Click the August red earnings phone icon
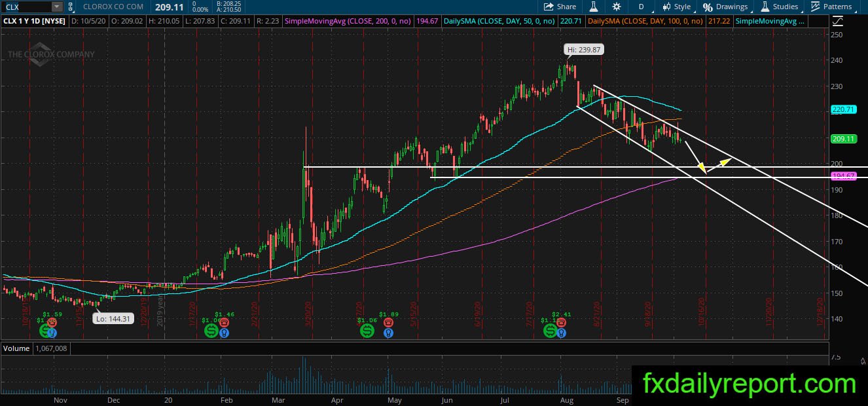Screen dimensions: 868x406 (562, 322)
